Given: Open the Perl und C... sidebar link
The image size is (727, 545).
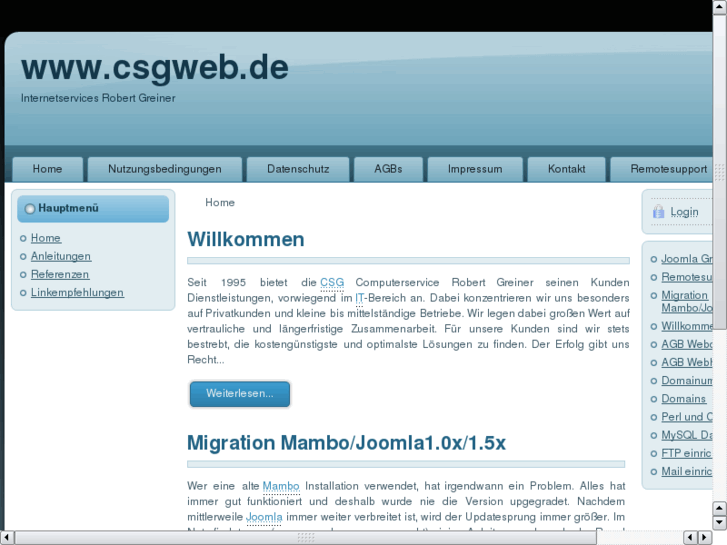Looking at the screenshot, I should click(687, 417).
